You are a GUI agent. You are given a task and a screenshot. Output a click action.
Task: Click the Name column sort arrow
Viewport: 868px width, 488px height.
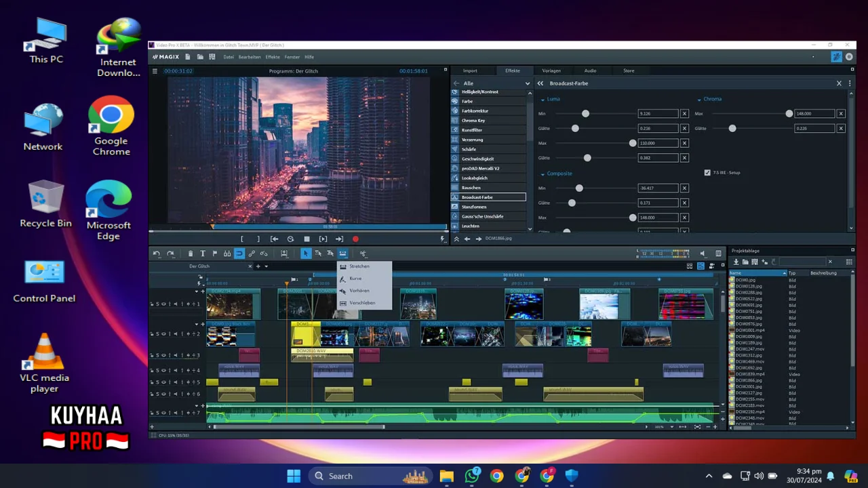(x=785, y=273)
